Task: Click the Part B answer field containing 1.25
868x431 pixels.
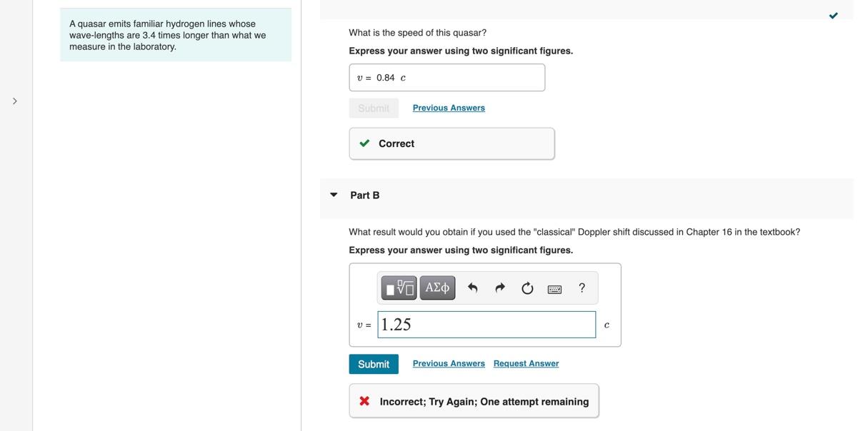Action: [x=487, y=325]
